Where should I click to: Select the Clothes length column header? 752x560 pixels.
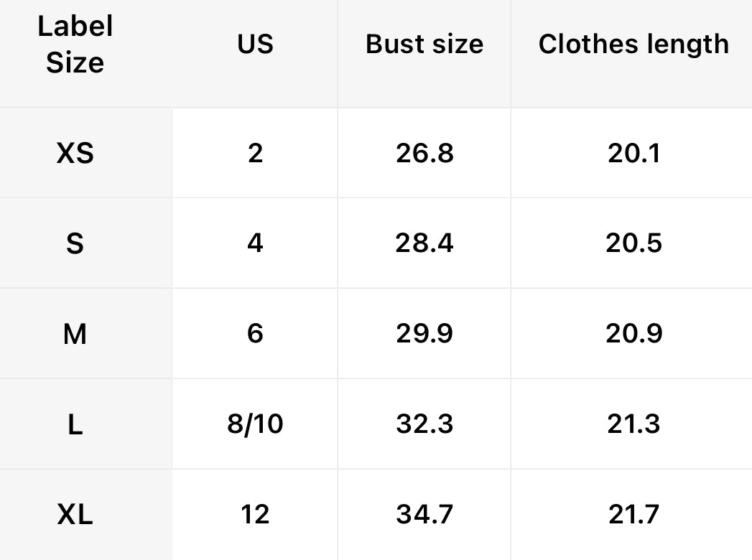pyautogui.click(x=633, y=45)
